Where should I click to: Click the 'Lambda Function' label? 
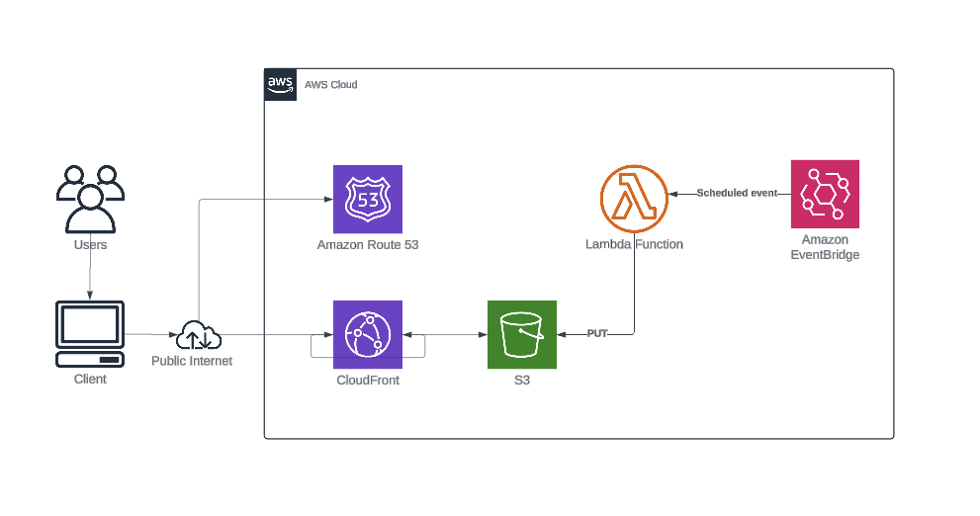point(634,244)
